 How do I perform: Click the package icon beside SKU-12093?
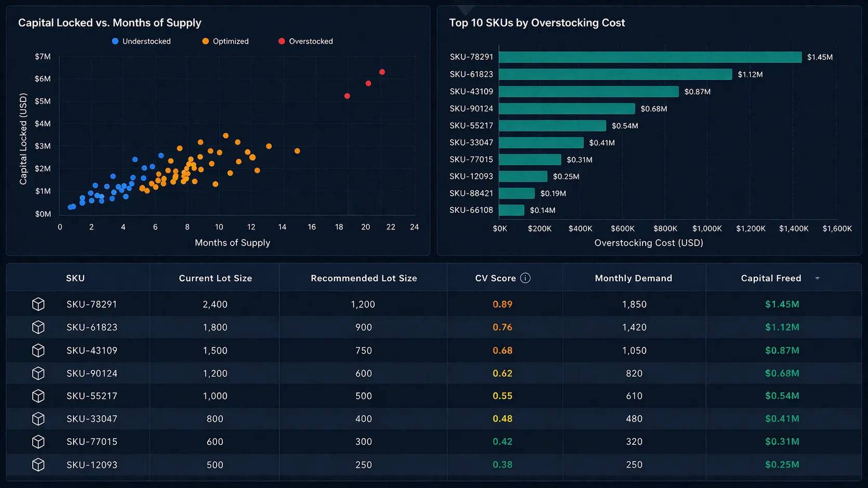(x=38, y=465)
